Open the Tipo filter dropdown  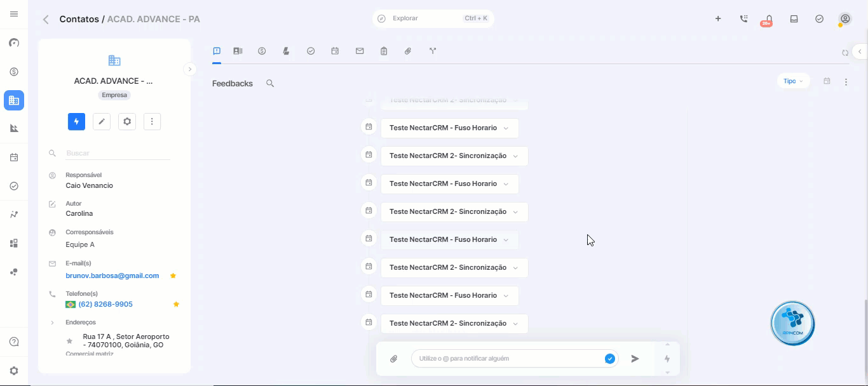pyautogui.click(x=793, y=81)
